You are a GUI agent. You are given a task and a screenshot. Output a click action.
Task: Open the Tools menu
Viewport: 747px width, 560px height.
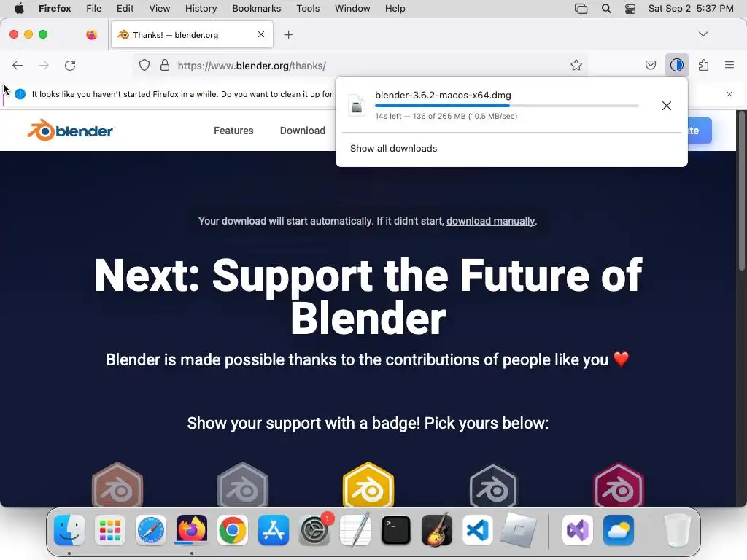[x=308, y=9]
